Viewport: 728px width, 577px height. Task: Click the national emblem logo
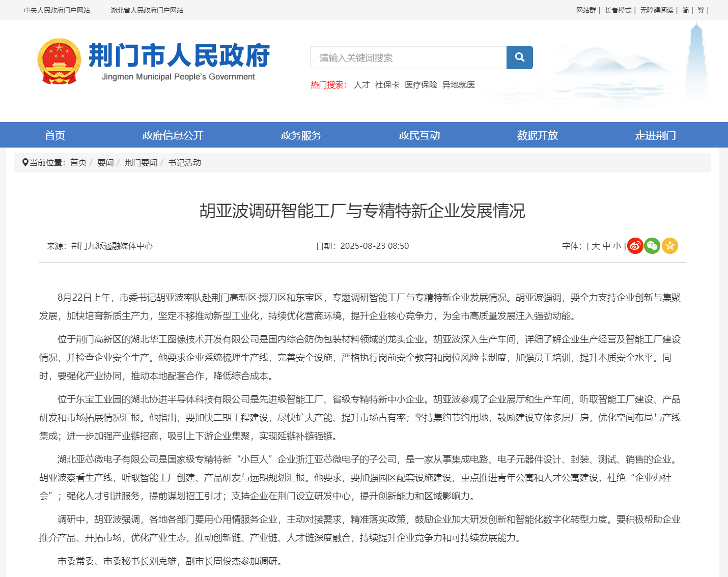[x=59, y=61]
